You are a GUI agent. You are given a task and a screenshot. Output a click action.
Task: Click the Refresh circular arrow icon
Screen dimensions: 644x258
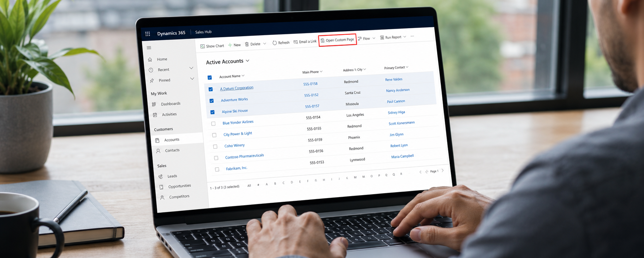(274, 43)
